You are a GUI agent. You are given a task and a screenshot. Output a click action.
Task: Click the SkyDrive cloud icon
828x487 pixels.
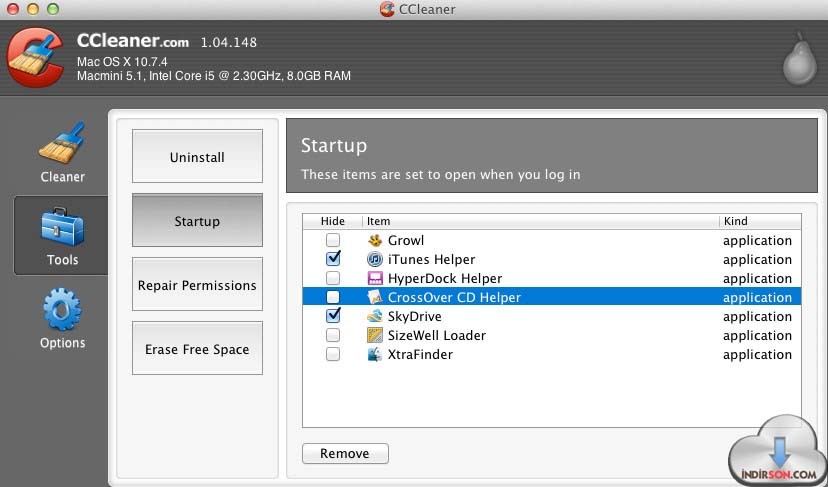[x=374, y=316]
